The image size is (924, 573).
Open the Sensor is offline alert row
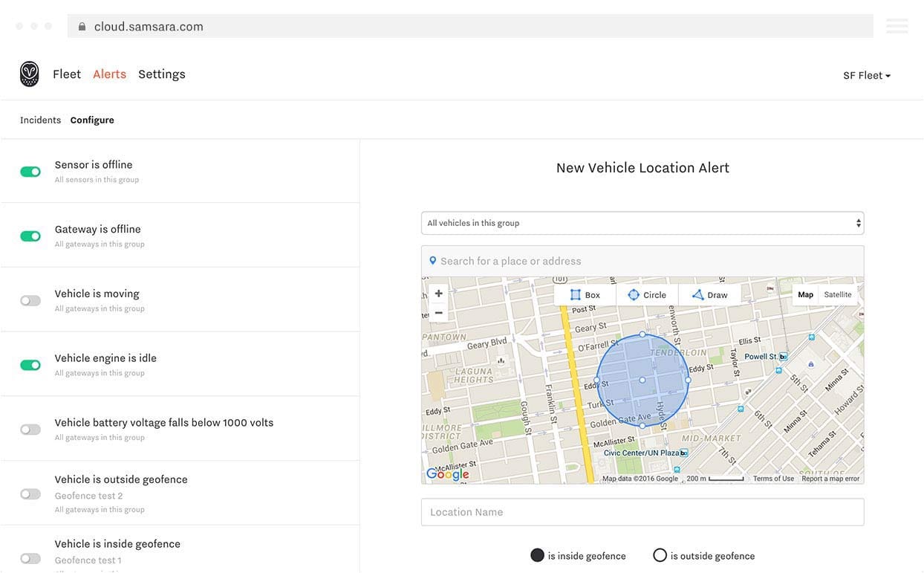180,171
